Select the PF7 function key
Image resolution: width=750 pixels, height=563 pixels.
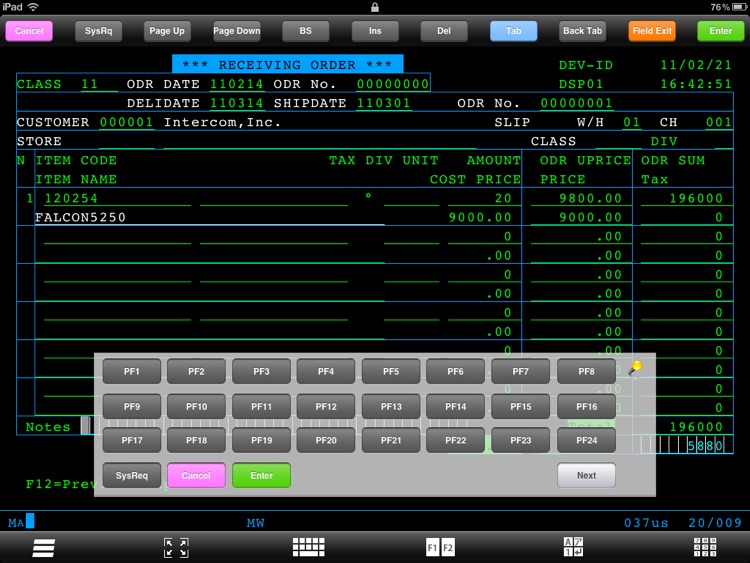[x=520, y=371]
